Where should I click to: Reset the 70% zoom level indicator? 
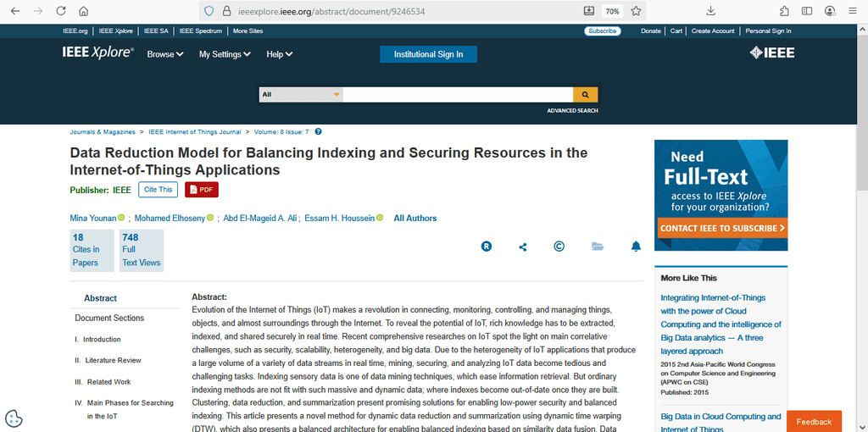pyautogui.click(x=612, y=11)
